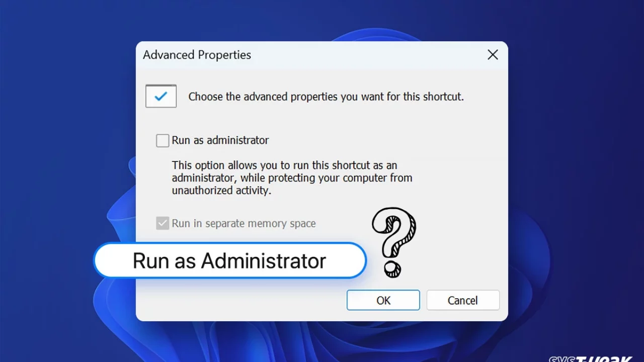Click the question mark illustration
The width and height of the screenshot is (644, 362).
(393, 242)
